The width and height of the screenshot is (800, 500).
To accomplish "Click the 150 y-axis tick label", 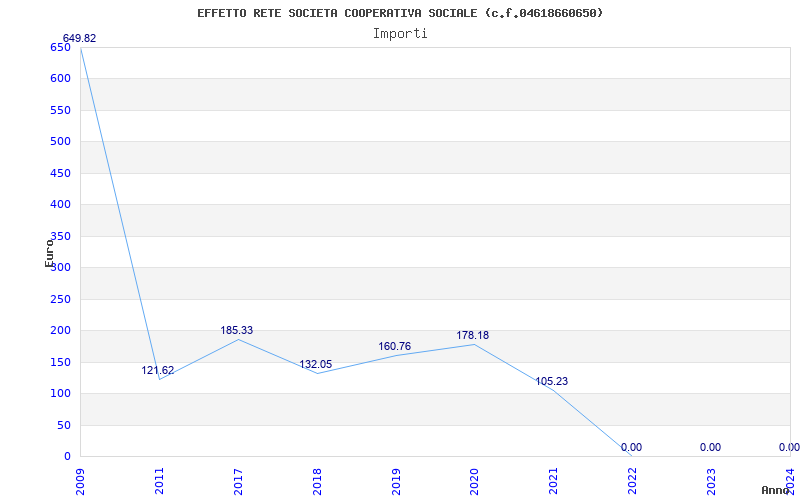I will [x=60, y=362].
